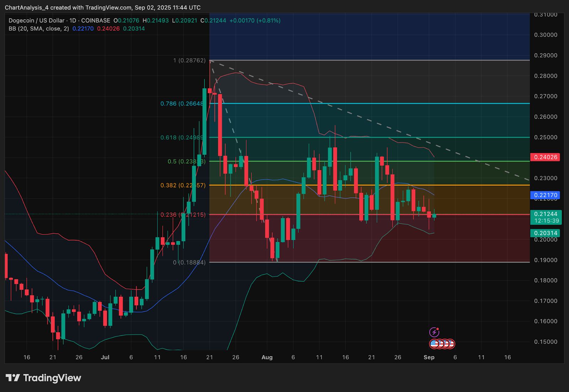
Task: Click the BB (20, SMA, close, 2) indicator legend
Action: (x=39, y=29)
